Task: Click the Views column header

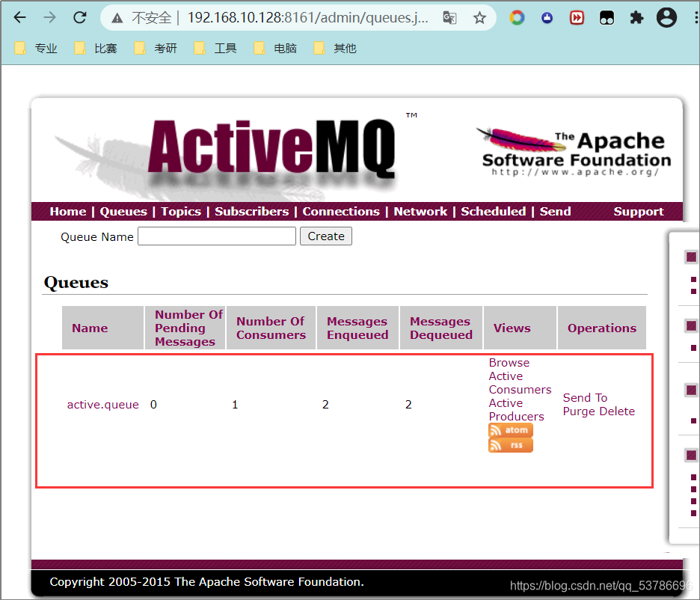Action: point(520,328)
